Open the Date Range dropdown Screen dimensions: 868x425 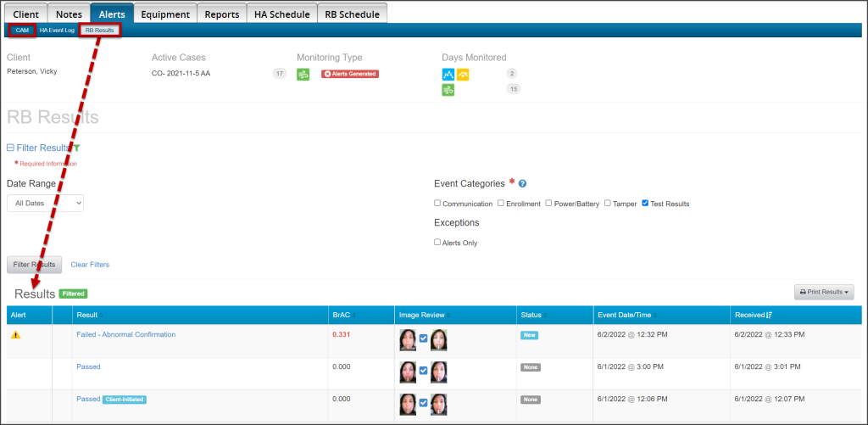click(x=45, y=204)
